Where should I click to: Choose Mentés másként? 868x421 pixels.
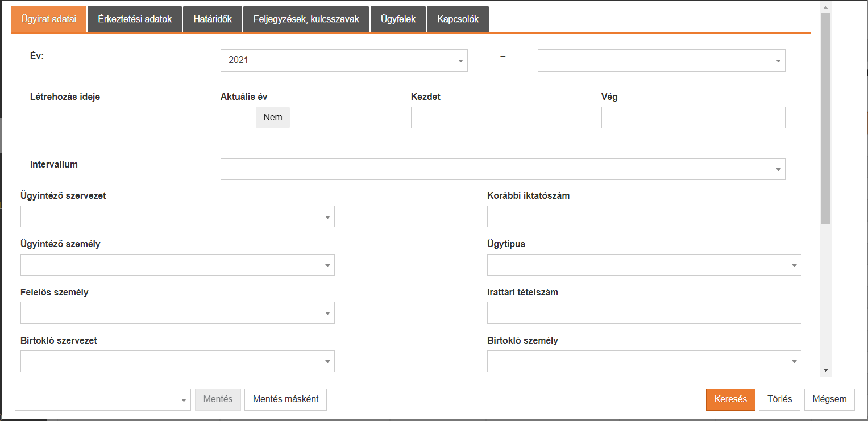(x=285, y=399)
